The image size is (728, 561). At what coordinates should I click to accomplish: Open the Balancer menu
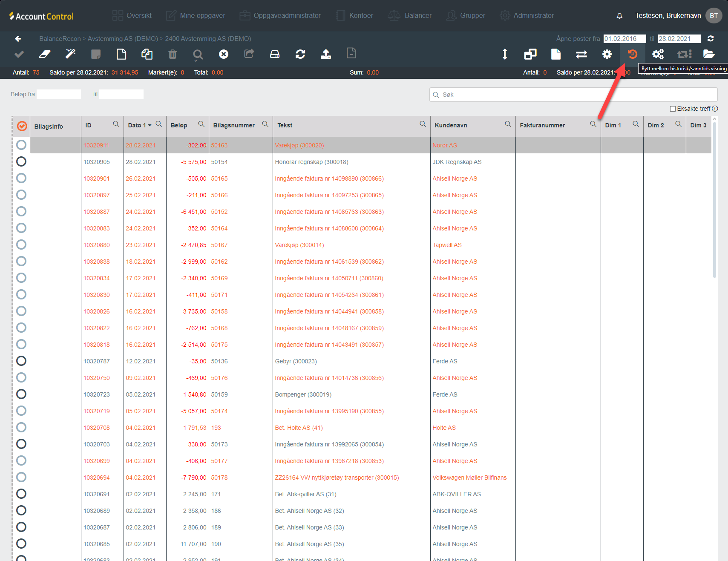click(x=410, y=16)
